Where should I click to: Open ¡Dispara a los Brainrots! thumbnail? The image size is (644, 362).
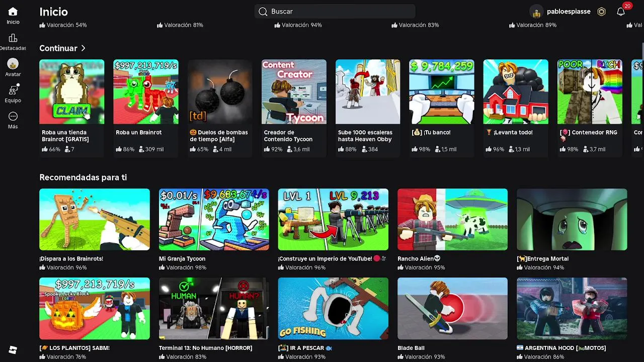95,219
